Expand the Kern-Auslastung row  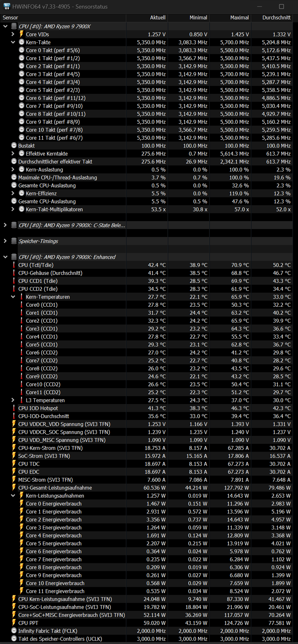click(x=13, y=169)
